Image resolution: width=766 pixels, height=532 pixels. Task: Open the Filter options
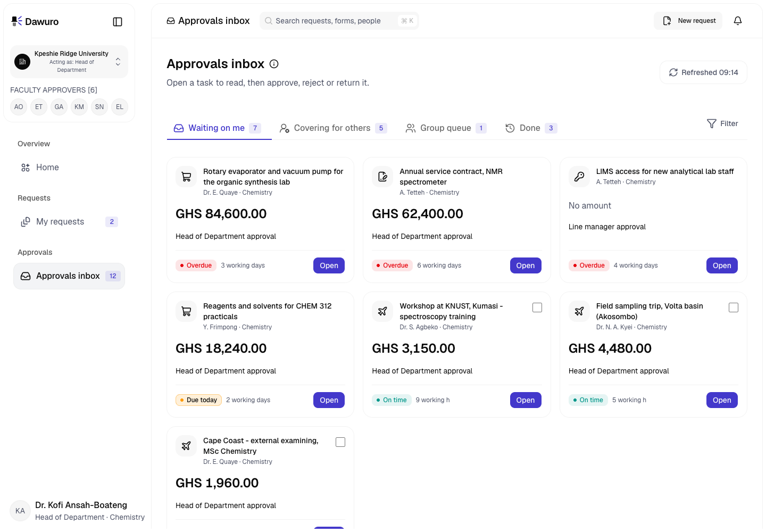click(722, 123)
